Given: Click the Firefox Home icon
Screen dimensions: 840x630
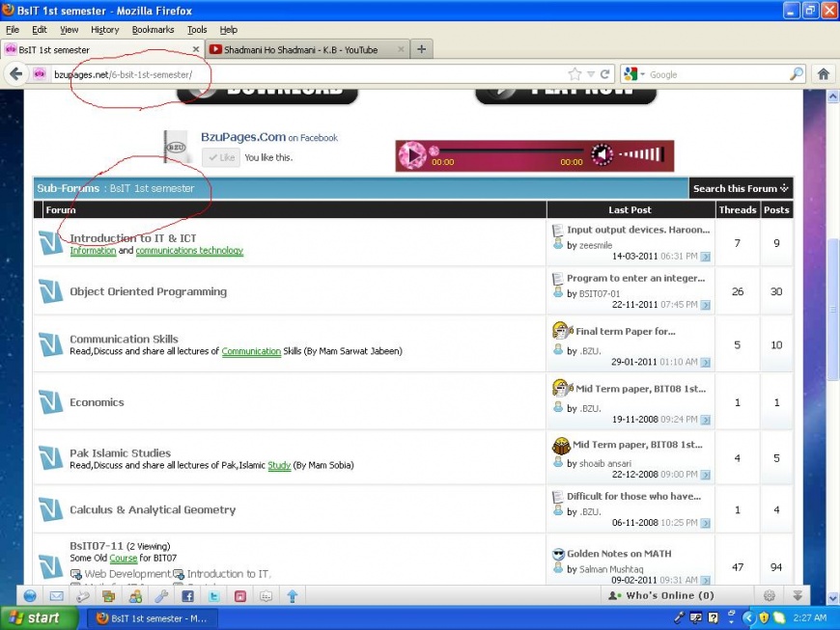Looking at the screenshot, I should click(824, 74).
